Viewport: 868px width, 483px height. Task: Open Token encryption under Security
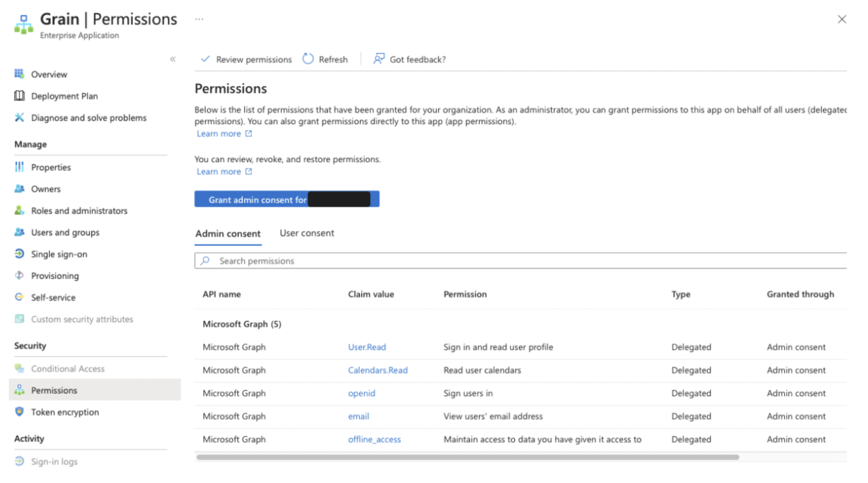(x=65, y=412)
